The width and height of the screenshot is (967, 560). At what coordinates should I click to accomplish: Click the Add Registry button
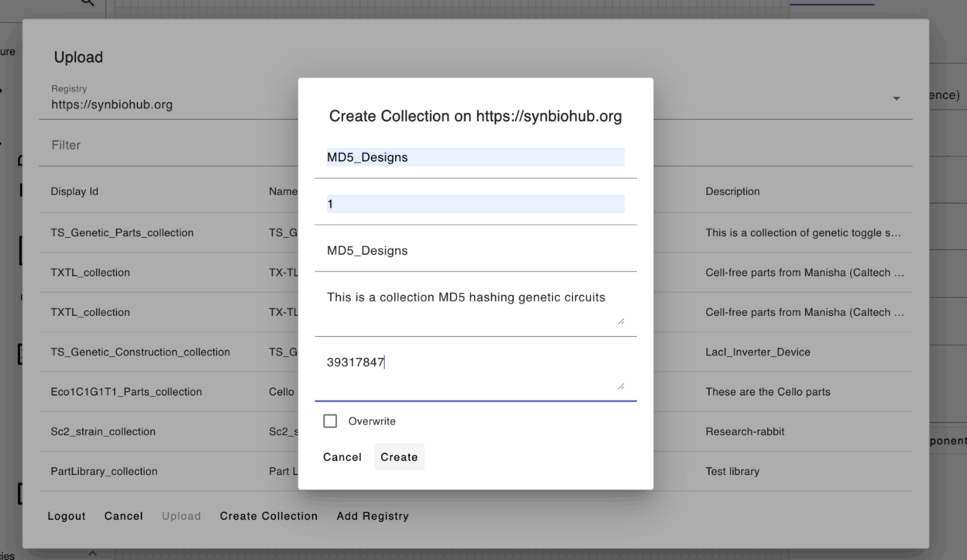coord(373,516)
